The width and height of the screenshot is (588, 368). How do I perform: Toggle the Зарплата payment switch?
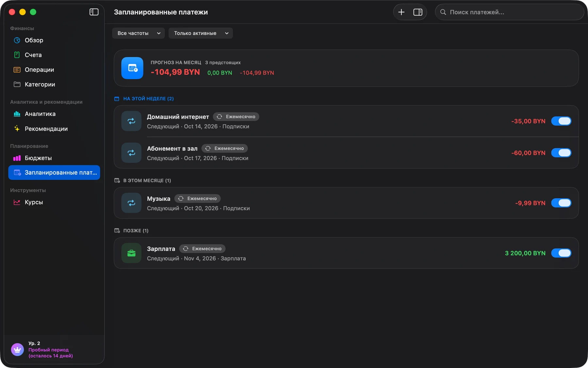point(561,253)
